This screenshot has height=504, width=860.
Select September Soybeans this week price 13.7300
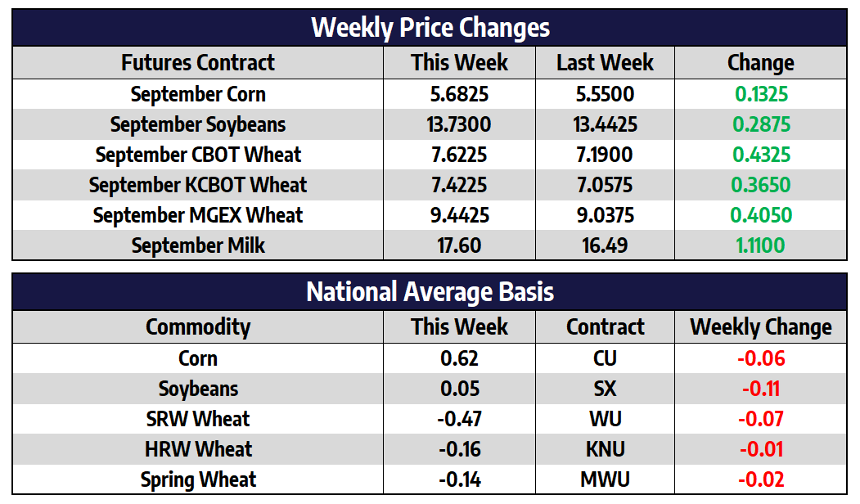pos(459,124)
